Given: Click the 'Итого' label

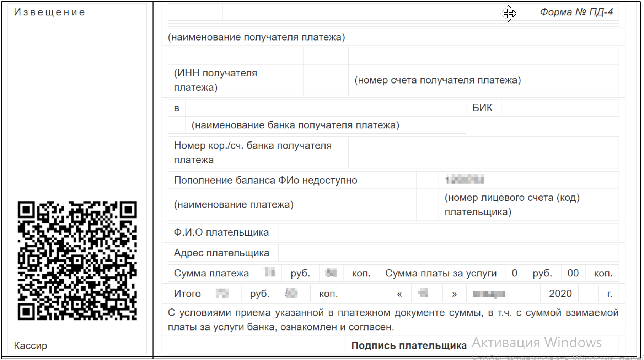Looking at the screenshot, I should pos(187,294).
